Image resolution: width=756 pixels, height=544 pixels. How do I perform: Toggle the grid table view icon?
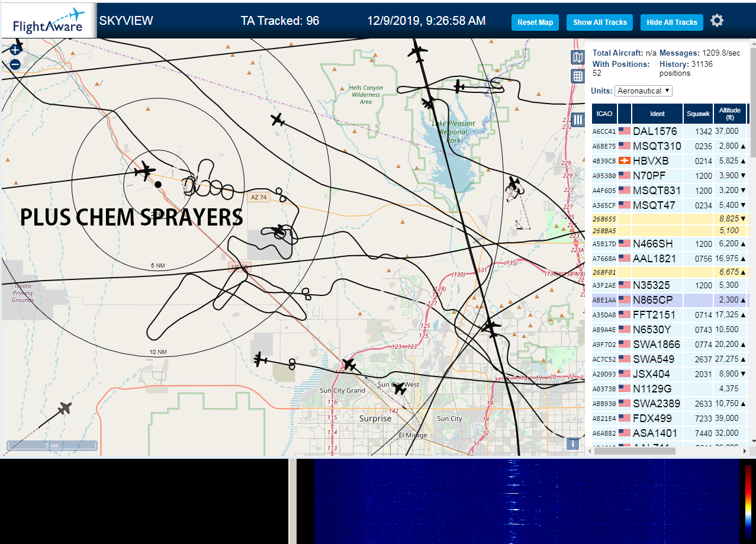(578, 76)
